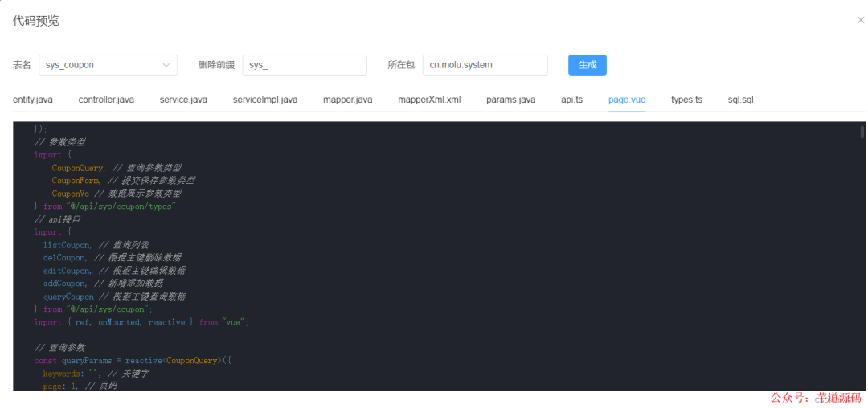This screenshot has width=868, height=409.
Task: Click the // api接口 comment
Action: (58, 219)
